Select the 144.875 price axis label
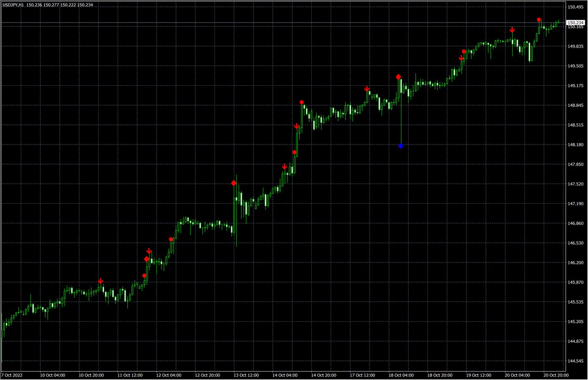This screenshot has height=380, width=588. click(575, 341)
